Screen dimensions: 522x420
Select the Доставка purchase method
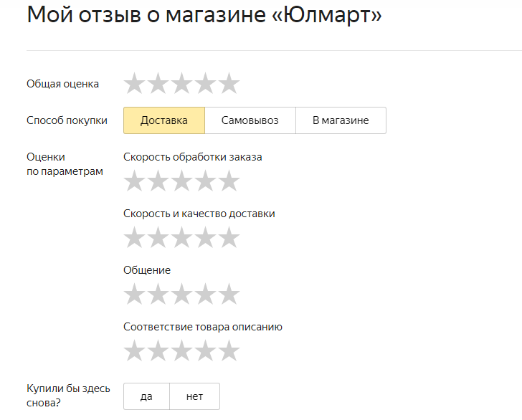point(164,120)
